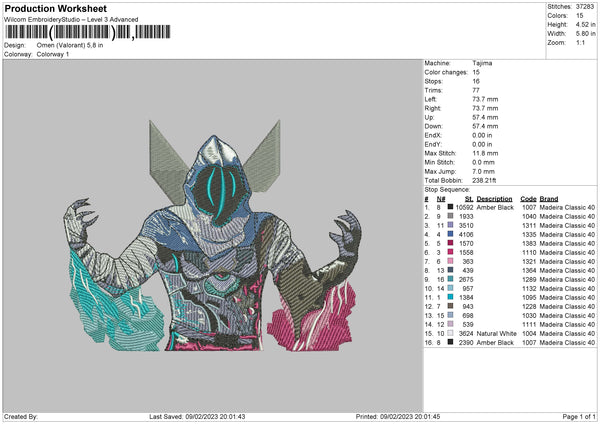Click the Brand column header

[549, 198]
